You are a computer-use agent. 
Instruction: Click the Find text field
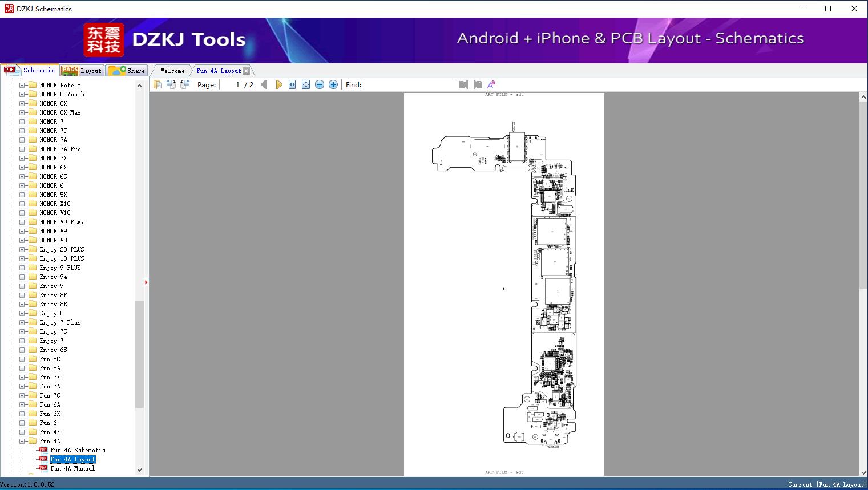410,84
